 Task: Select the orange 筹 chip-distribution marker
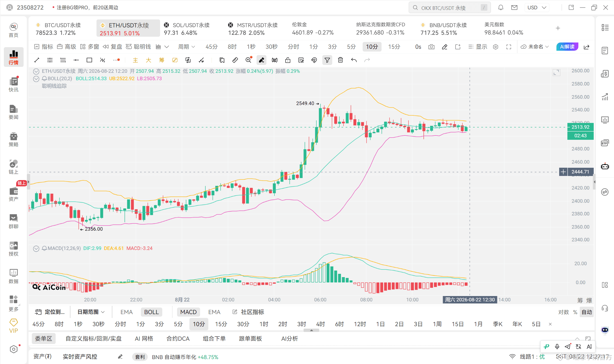pos(161,60)
